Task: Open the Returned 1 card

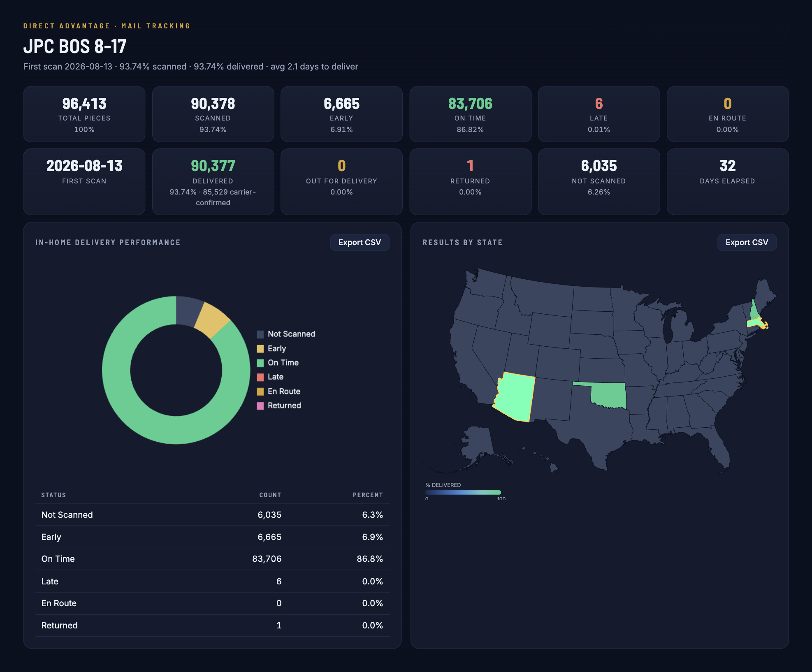Action: [x=470, y=182]
